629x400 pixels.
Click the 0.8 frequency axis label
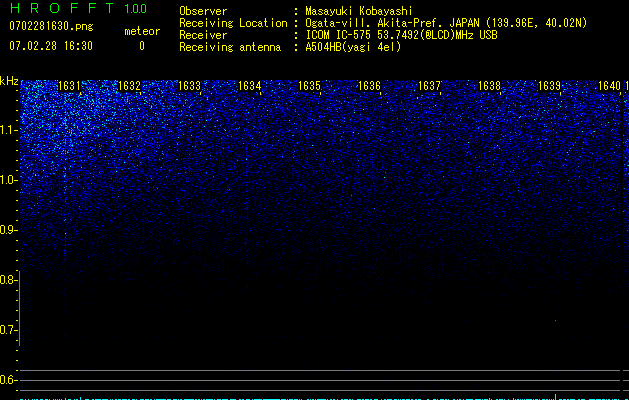(8, 280)
